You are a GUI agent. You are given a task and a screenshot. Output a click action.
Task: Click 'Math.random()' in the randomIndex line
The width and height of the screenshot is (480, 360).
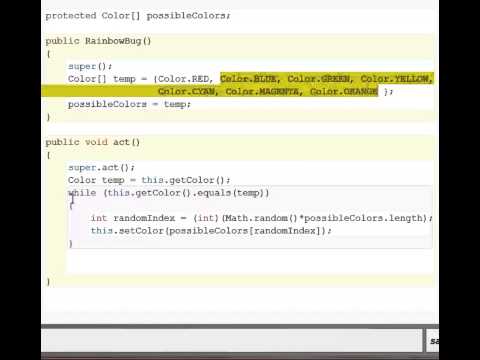coord(260,218)
